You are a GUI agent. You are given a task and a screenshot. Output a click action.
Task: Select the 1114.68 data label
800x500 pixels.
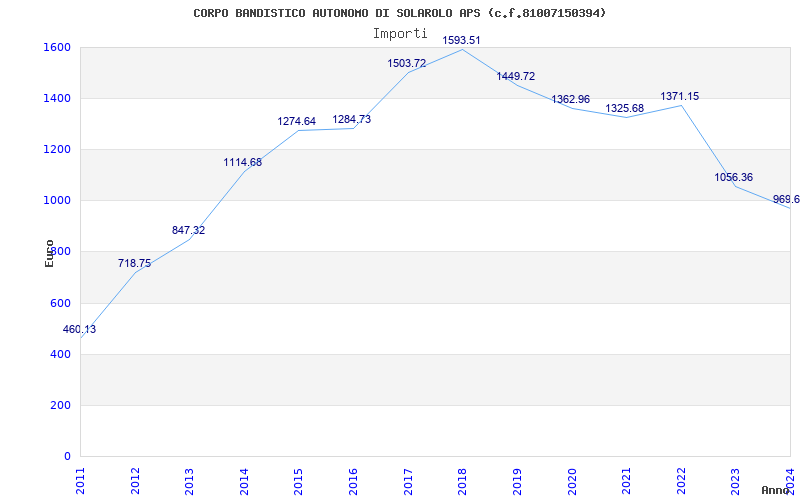(x=242, y=163)
